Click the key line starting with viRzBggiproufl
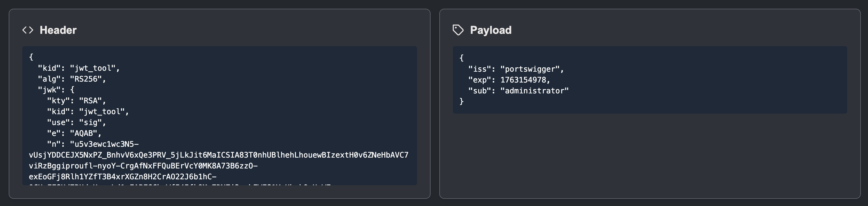Image resolution: width=868 pixels, height=206 pixels. [x=143, y=166]
